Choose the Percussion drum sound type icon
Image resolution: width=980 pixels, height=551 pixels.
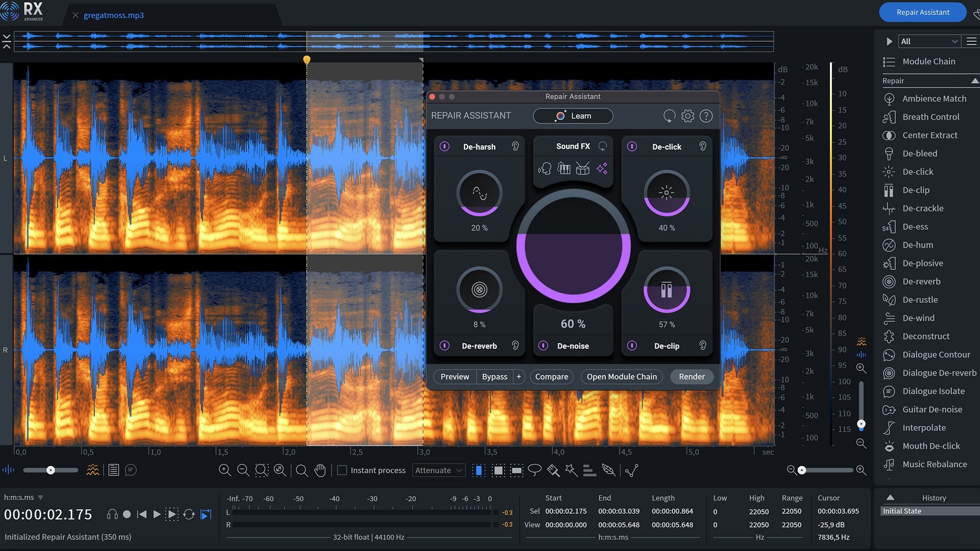coord(582,168)
